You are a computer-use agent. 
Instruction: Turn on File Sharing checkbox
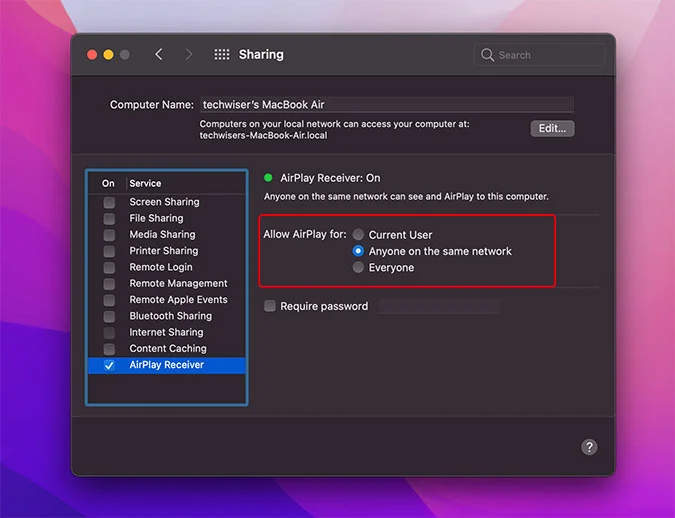coord(108,218)
